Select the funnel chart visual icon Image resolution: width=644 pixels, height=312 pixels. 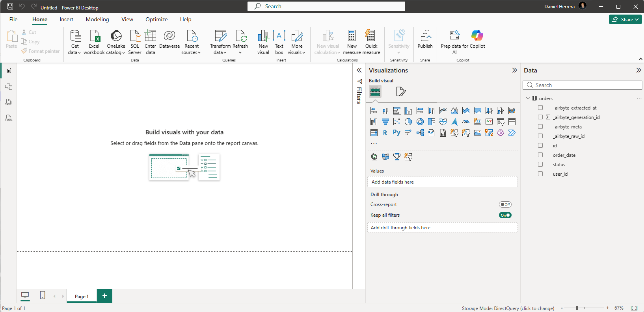coord(385,122)
